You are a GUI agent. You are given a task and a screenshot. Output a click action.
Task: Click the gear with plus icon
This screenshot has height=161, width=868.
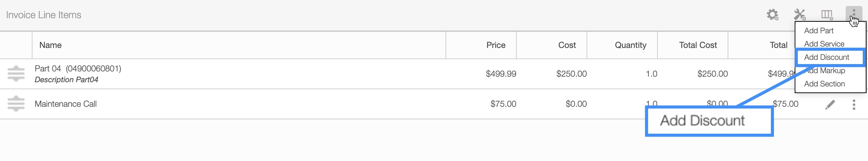[x=772, y=15]
